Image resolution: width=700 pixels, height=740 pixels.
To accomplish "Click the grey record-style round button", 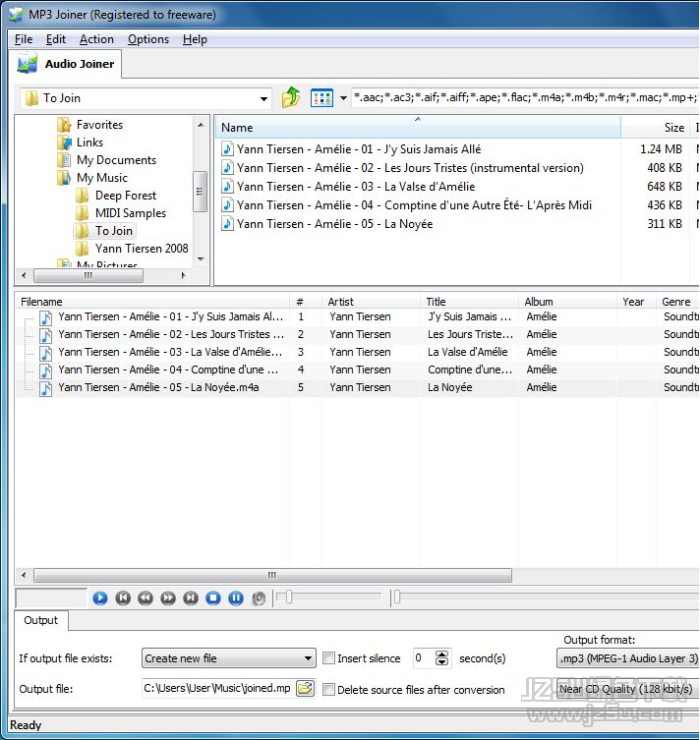I will pyautogui.click(x=259, y=598).
